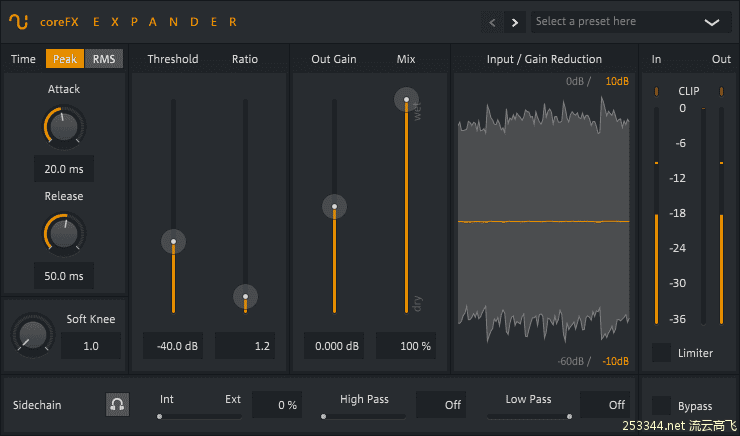Image resolution: width=740 pixels, height=436 pixels.
Task: Click the Out level meter
Action: click(x=721, y=216)
